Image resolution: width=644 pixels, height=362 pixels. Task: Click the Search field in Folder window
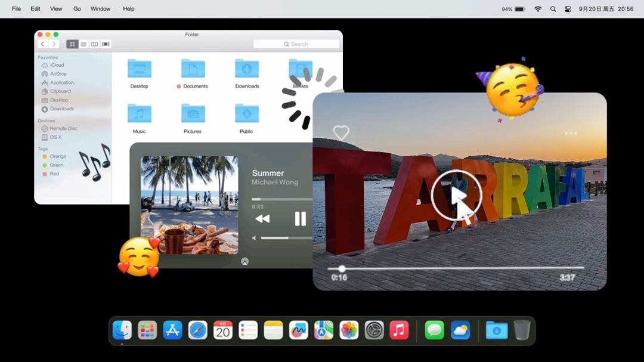[x=296, y=44]
